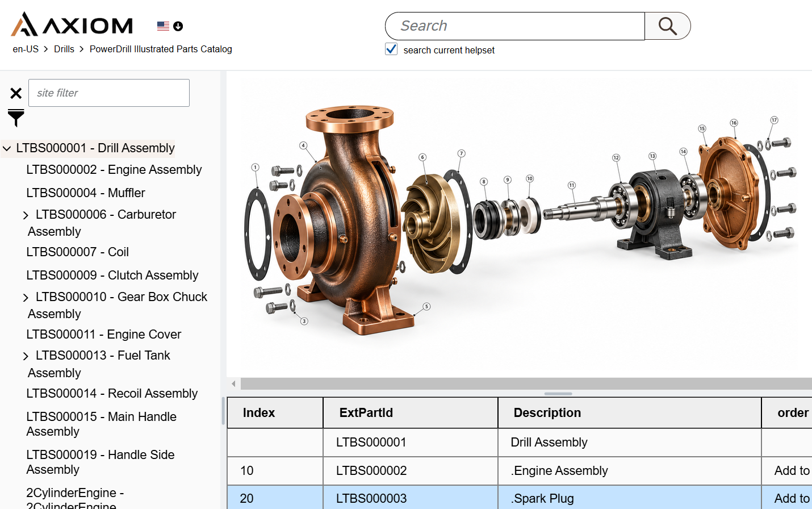Click the image scrollbar left arrow

coord(233,384)
